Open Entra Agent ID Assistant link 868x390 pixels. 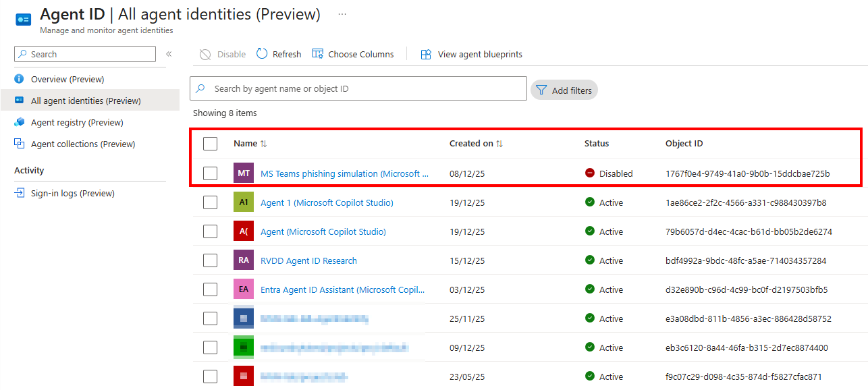click(x=343, y=289)
